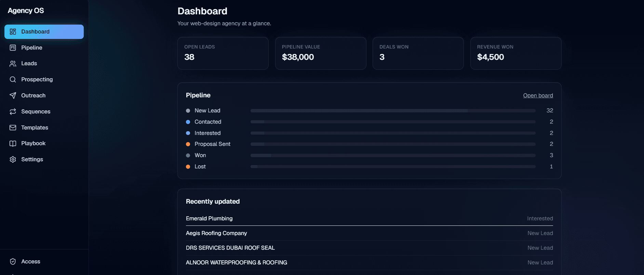This screenshot has width=644, height=275.
Task: Click the Contacted progress bar
Action: click(x=393, y=122)
